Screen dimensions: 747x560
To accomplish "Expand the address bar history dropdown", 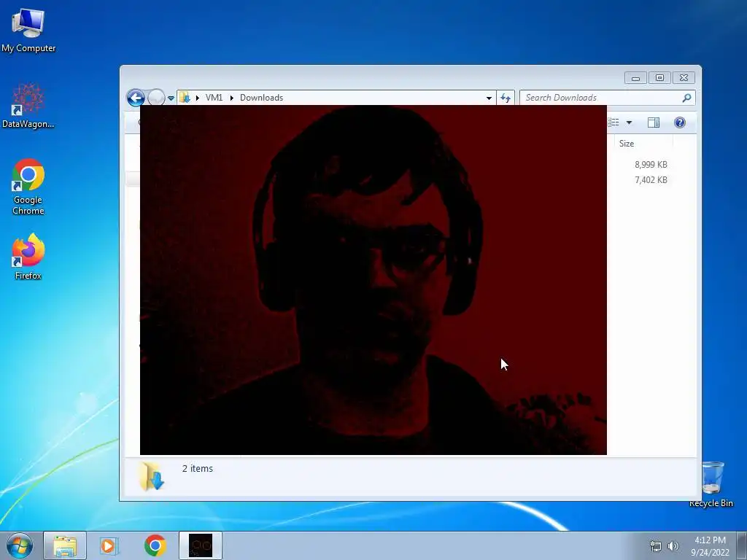I will point(489,98).
